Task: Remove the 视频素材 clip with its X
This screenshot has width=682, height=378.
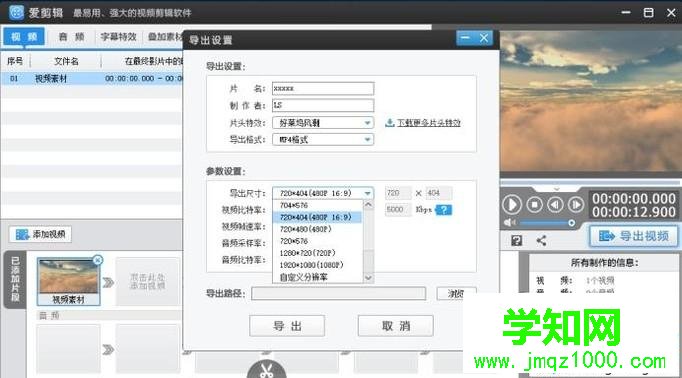Action: [x=98, y=260]
